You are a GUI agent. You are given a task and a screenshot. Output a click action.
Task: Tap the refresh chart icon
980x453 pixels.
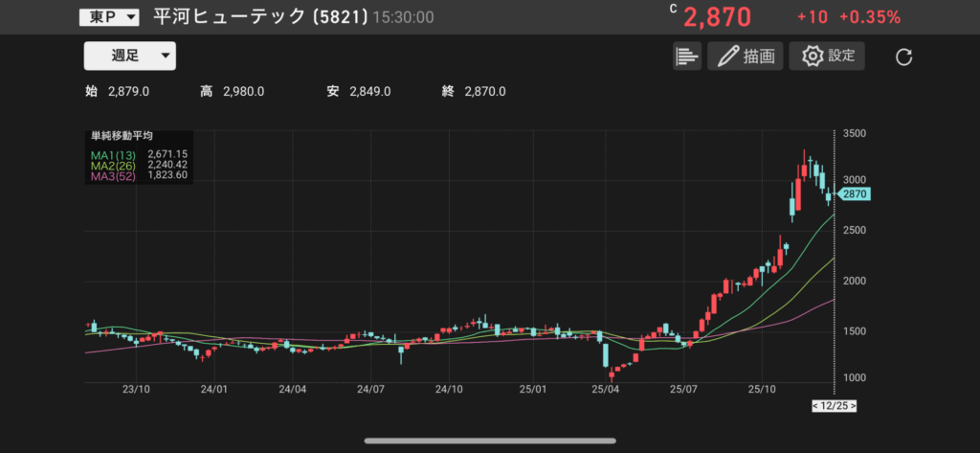pyautogui.click(x=903, y=57)
